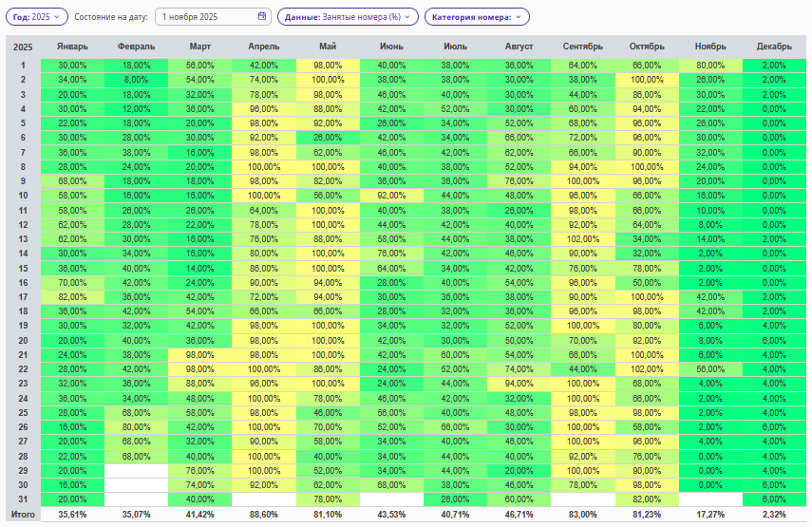Select January total 35,61%
Screen dimensions: 812x527
click(x=72, y=515)
